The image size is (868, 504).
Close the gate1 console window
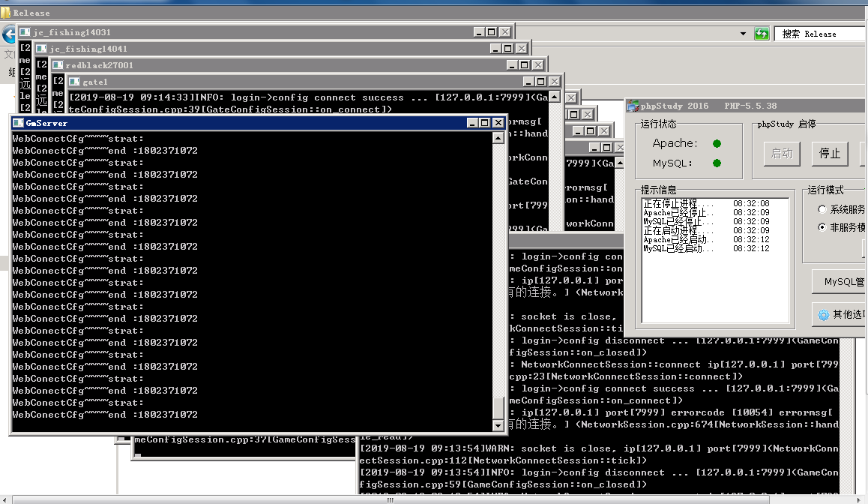click(x=554, y=82)
